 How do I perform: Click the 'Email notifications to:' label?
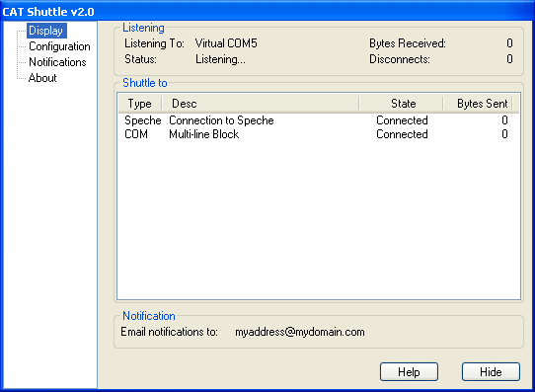click(169, 332)
